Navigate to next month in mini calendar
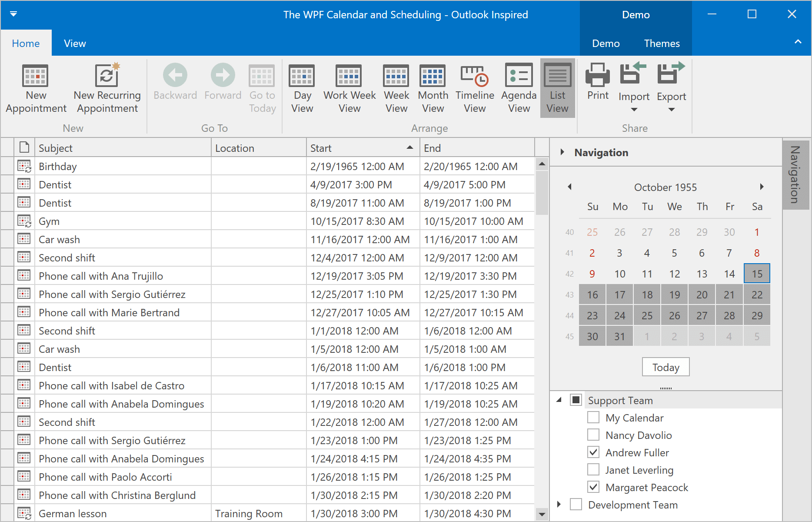The height and width of the screenshot is (522, 812). pyautogui.click(x=762, y=187)
